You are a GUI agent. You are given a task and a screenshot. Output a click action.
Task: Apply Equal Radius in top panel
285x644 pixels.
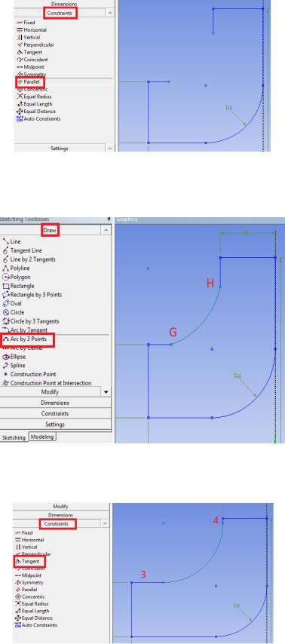pyautogui.click(x=34, y=97)
